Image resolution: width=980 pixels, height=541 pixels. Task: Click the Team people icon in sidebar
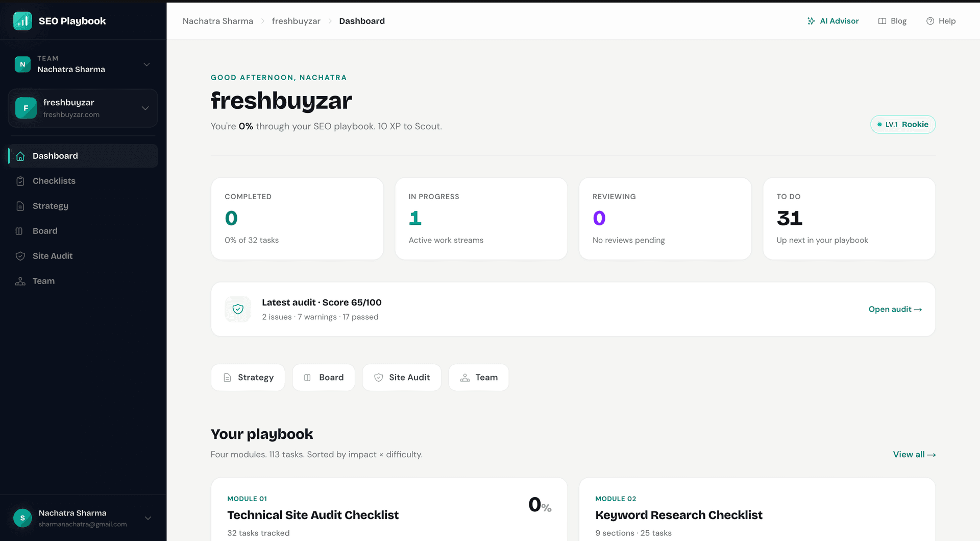(20, 281)
